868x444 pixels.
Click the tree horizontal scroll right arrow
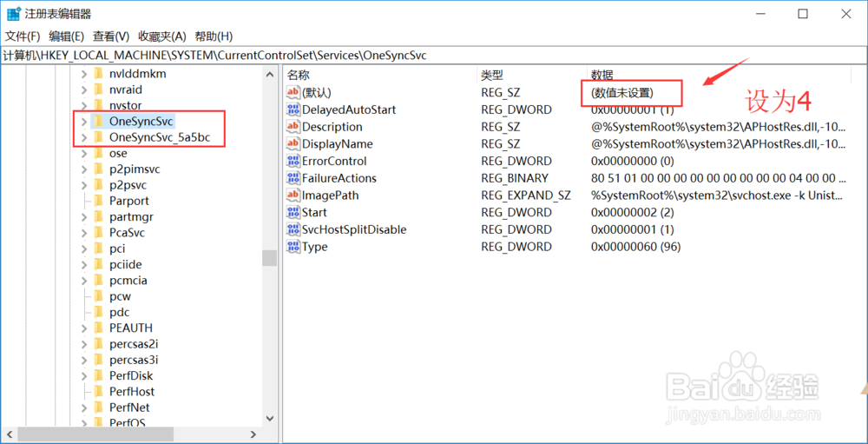(253, 434)
